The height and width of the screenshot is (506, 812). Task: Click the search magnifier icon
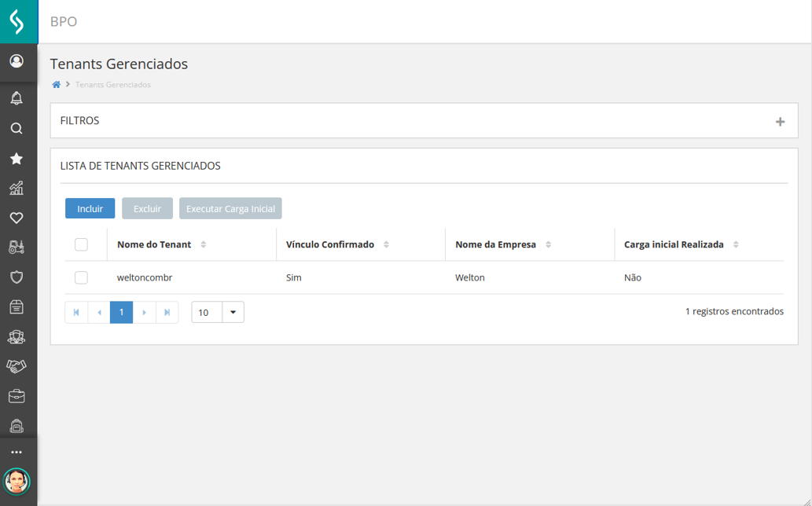click(x=17, y=129)
